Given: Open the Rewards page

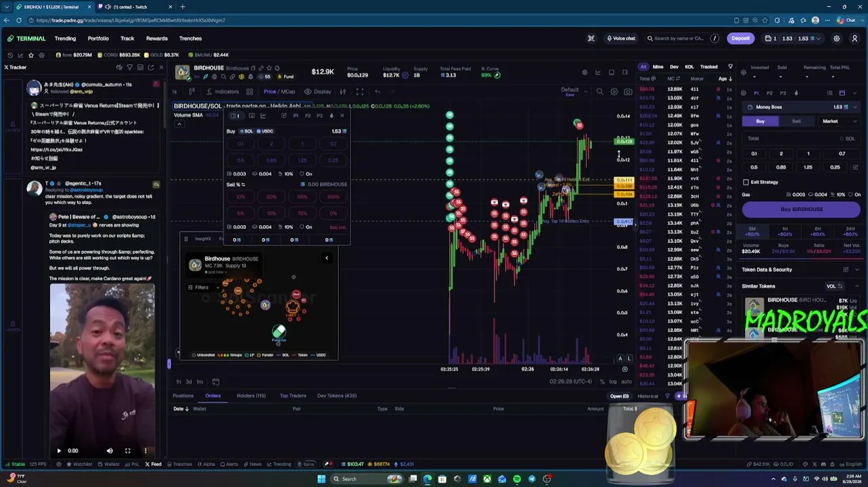Looking at the screenshot, I should [x=156, y=39].
